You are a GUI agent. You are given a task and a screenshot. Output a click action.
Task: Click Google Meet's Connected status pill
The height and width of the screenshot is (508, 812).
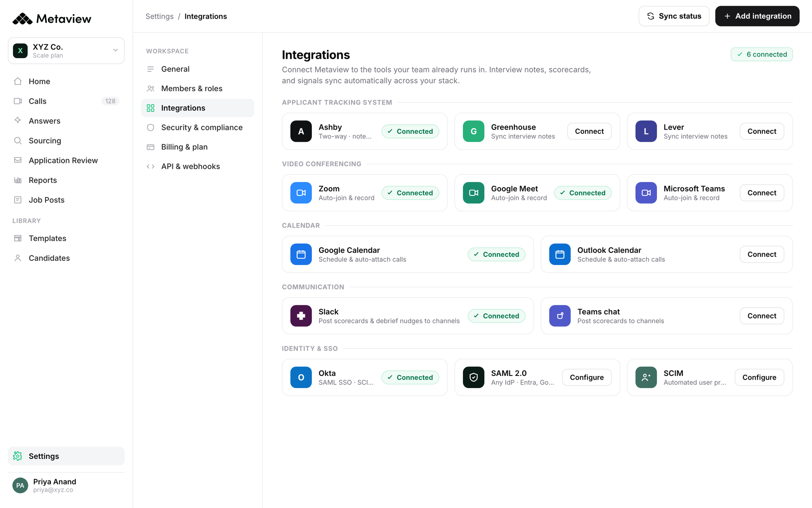(583, 193)
